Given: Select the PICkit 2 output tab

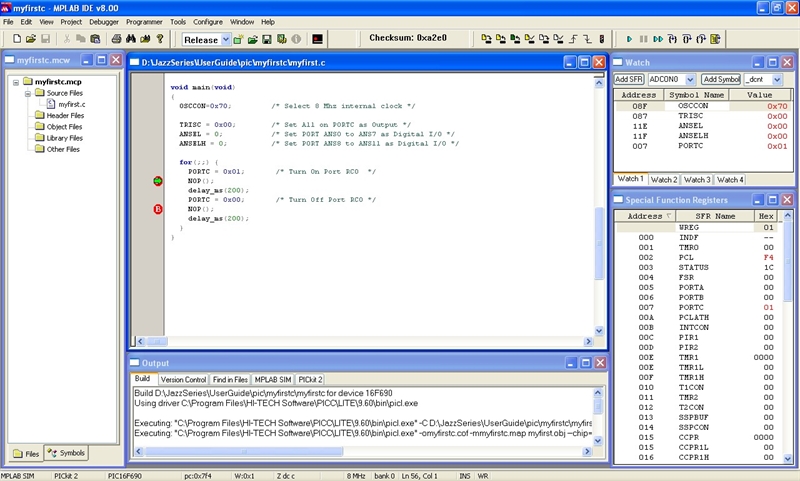Looking at the screenshot, I should [310, 379].
